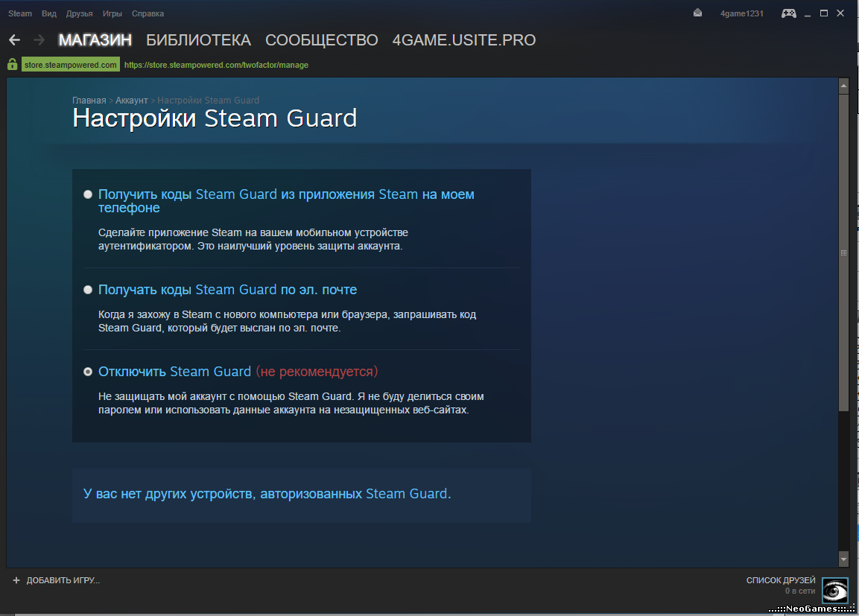Viewport: 859px width, 616px height.
Task: Open the Вид menu
Action: pyautogui.click(x=48, y=13)
